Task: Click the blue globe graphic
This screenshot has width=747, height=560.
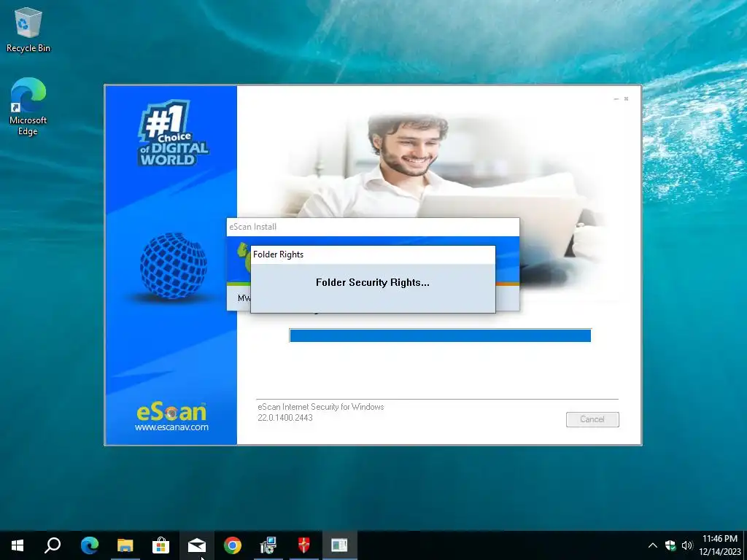Action: pos(174,265)
